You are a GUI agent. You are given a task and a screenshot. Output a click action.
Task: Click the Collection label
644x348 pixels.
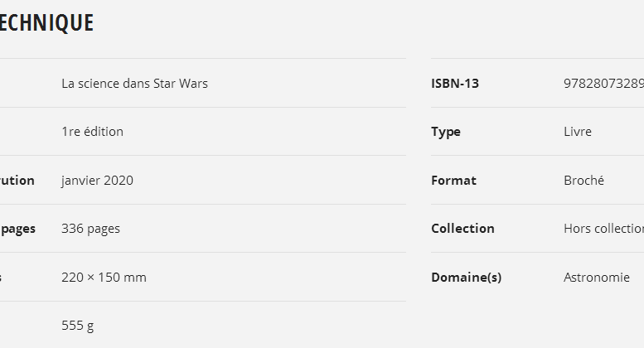pos(462,228)
